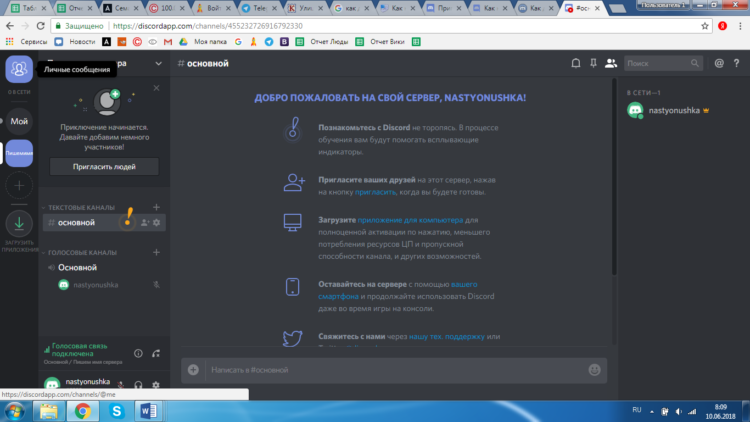
Task: Toggle headphones deafen in user panel
Action: pyautogui.click(x=138, y=384)
